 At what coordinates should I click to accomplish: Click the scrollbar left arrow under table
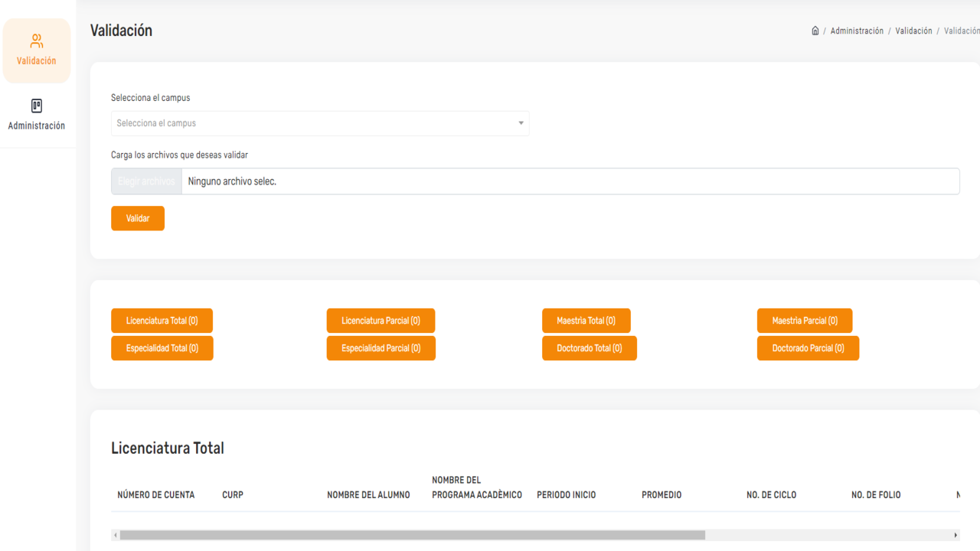(x=116, y=536)
